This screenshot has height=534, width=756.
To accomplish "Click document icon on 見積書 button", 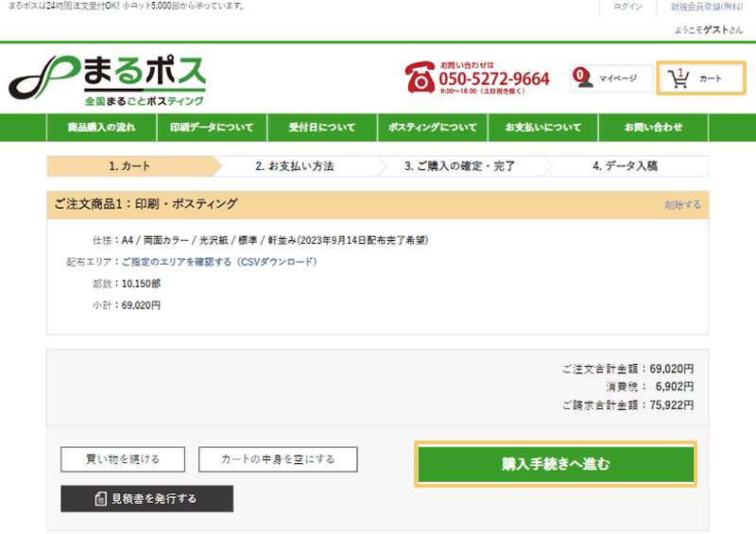I will (x=101, y=499).
